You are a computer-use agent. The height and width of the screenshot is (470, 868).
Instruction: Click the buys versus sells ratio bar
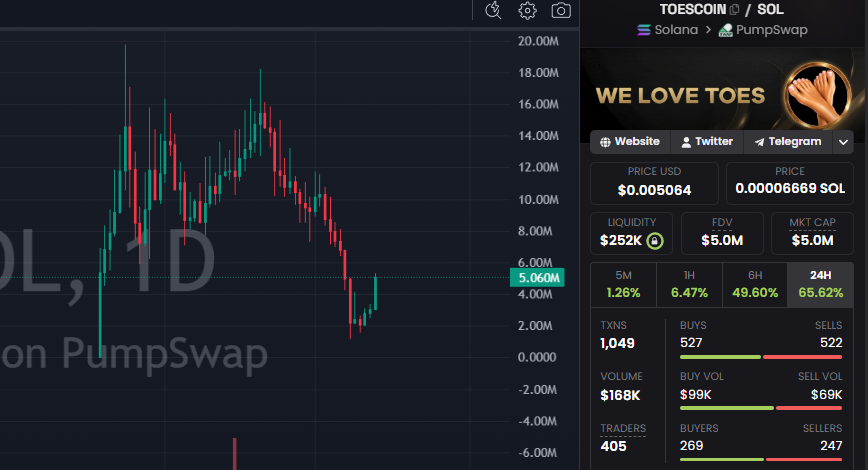pos(761,357)
